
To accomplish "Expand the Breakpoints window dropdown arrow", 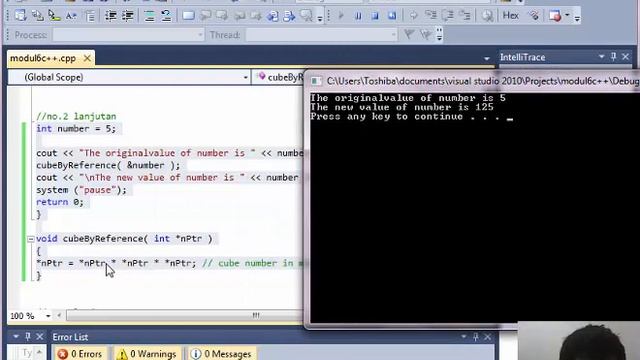I will 567,16.
